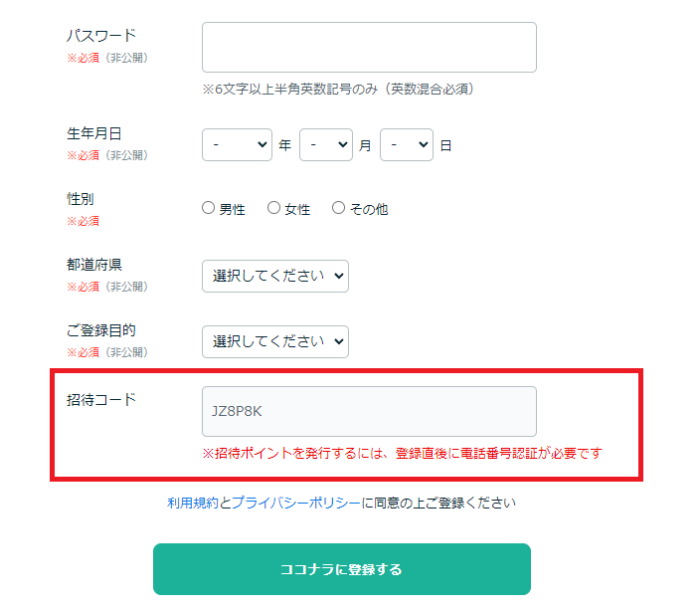This screenshot has height=611, width=700.
Task: Click the ご登録目的 label text
Action: pos(100,330)
